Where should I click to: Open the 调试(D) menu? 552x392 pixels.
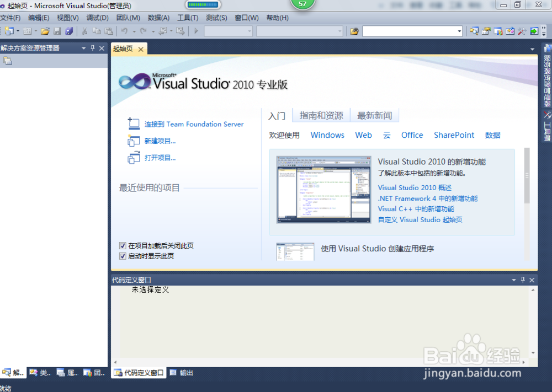tap(98, 18)
